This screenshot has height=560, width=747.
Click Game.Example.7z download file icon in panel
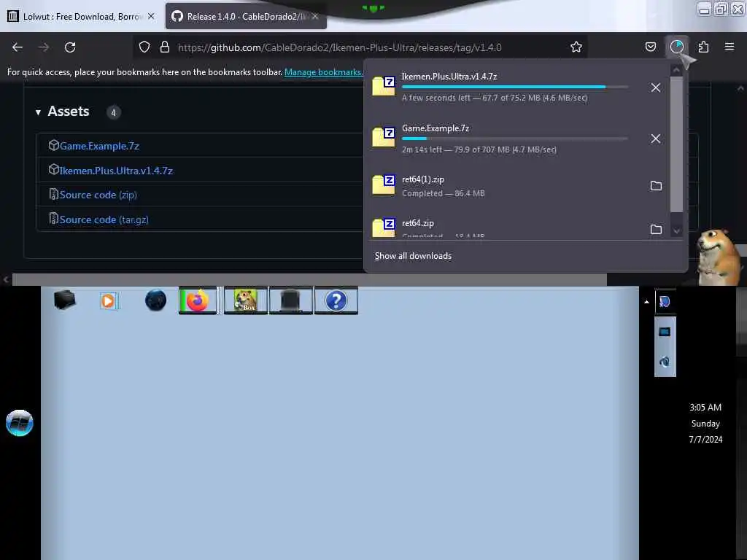pyautogui.click(x=384, y=136)
